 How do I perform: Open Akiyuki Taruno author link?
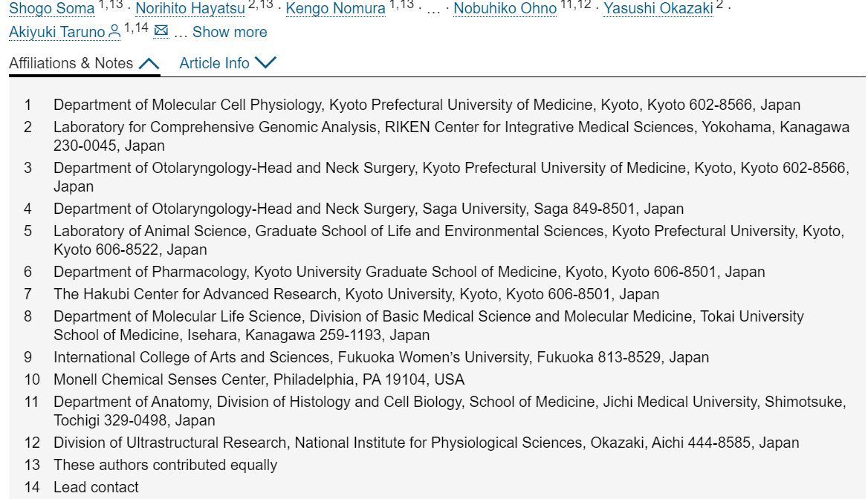tap(57, 32)
